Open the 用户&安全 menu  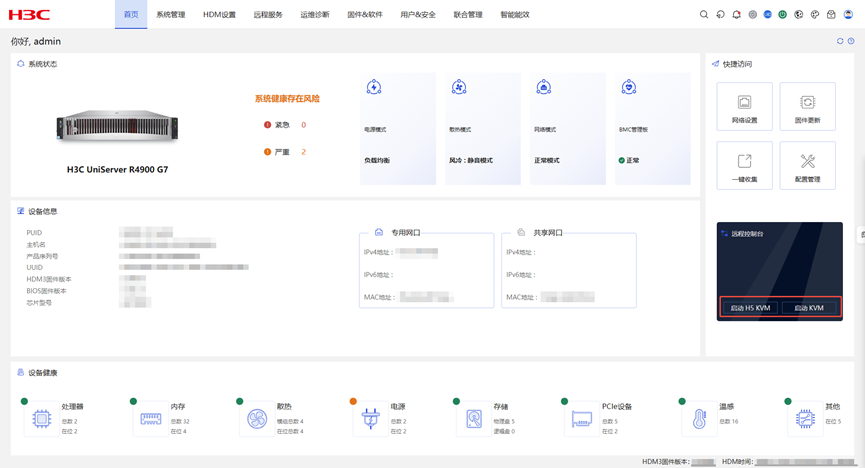pyautogui.click(x=418, y=15)
